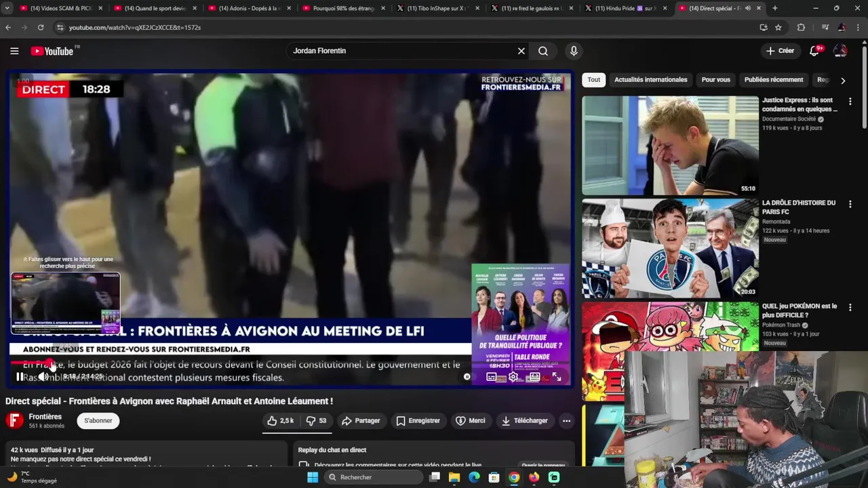Switch to the Tibo InShape sur X tab

click(437, 8)
